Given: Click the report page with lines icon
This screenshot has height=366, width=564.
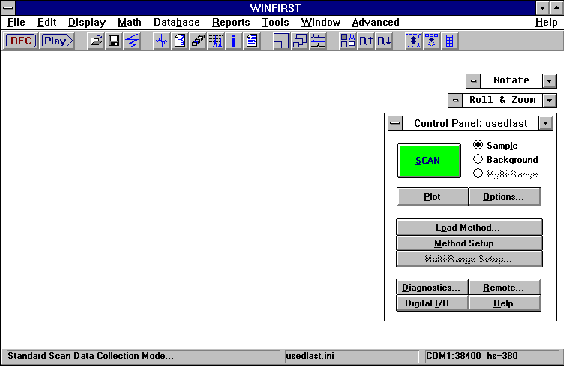Looking at the screenshot, I should (x=252, y=41).
